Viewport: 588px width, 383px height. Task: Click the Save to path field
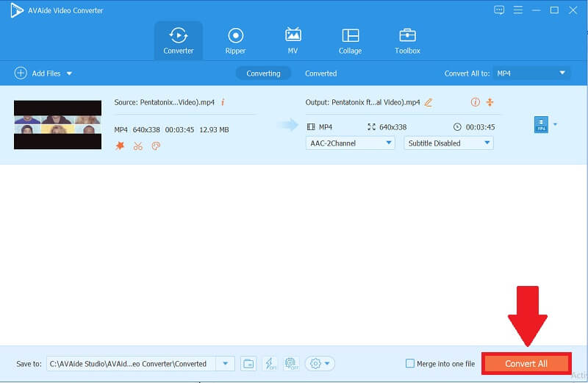[131, 363]
